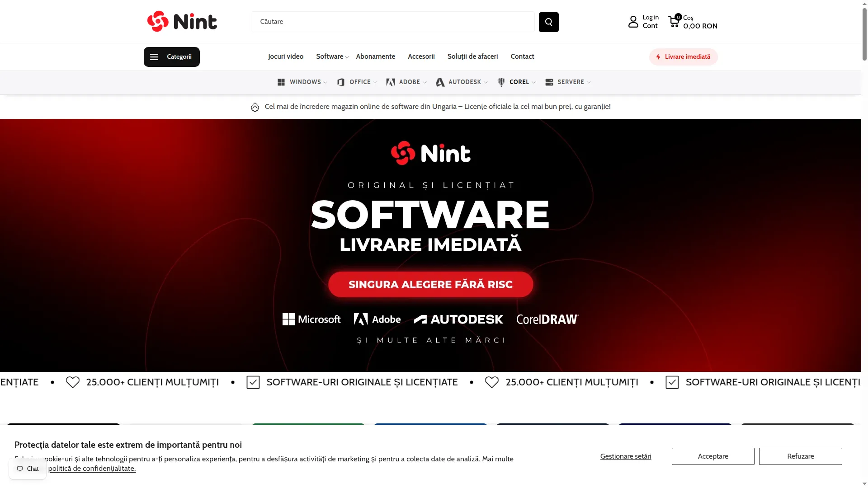
Task: Click the lightning bolt icon beside Livrare imediată
Action: click(x=658, y=57)
